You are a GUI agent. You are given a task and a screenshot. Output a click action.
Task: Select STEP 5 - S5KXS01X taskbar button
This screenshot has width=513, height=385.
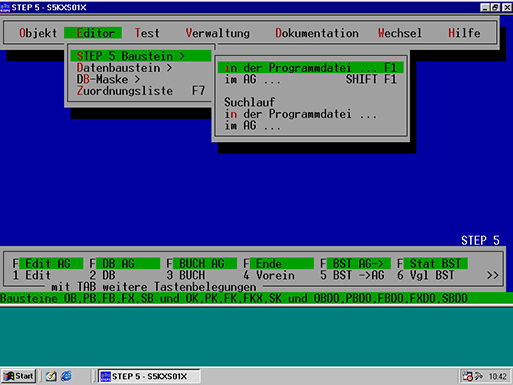[149, 376]
